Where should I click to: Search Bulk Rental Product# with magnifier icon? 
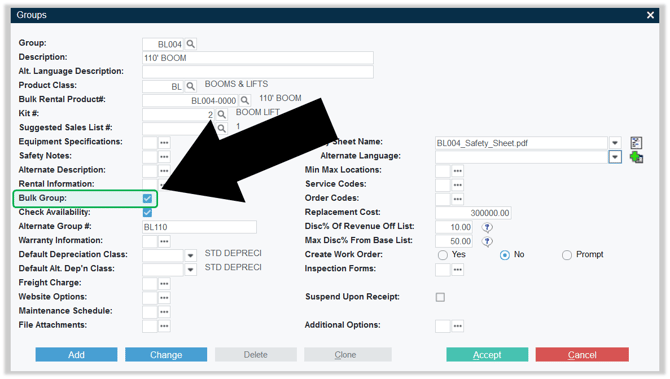click(244, 100)
